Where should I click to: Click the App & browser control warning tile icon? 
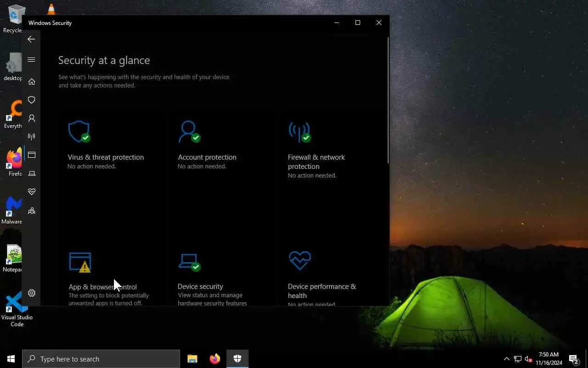[x=80, y=262]
